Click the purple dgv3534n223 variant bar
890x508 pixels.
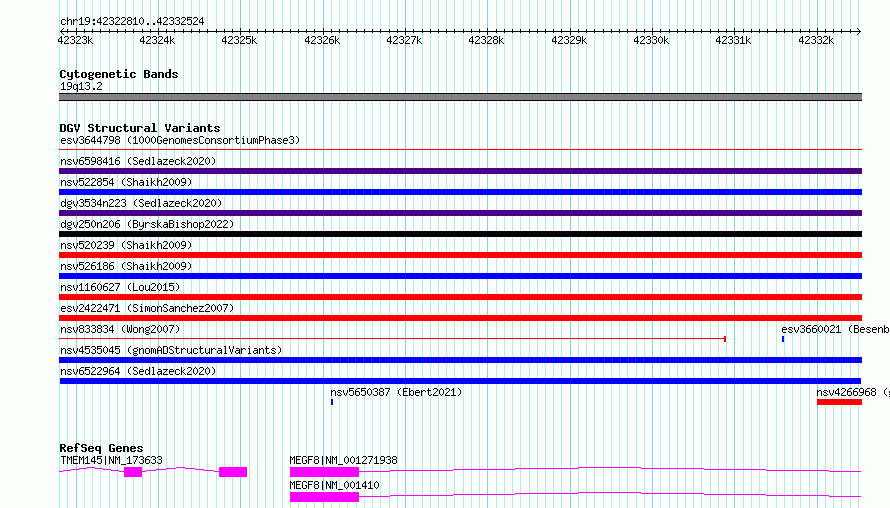pos(460,213)
